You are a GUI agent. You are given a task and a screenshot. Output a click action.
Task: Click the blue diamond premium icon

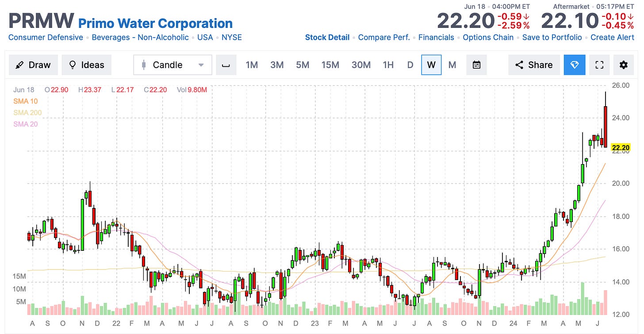pyautogui.click(x=575, y=65)
